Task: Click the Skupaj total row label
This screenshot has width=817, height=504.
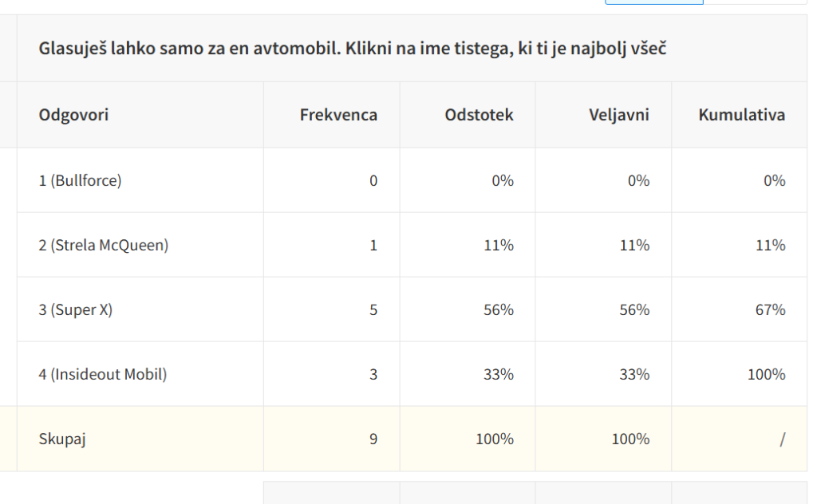Action: (x=62, y=439)
